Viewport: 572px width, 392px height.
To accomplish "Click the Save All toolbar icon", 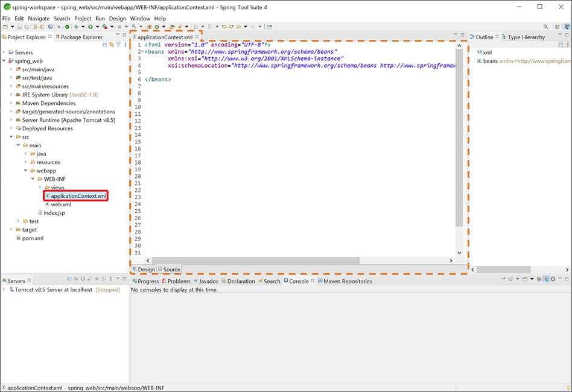I will coord(27,27).
